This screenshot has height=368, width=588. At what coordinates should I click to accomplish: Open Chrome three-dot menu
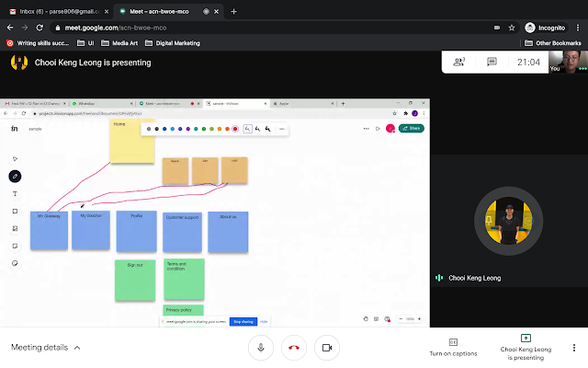click(578, 28)
